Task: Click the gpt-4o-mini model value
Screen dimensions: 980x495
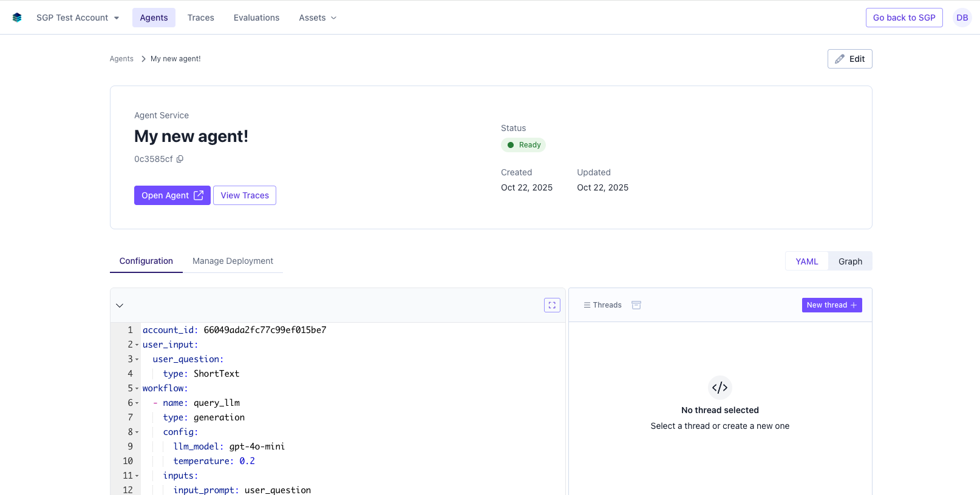Action: (x=257, y=446)
